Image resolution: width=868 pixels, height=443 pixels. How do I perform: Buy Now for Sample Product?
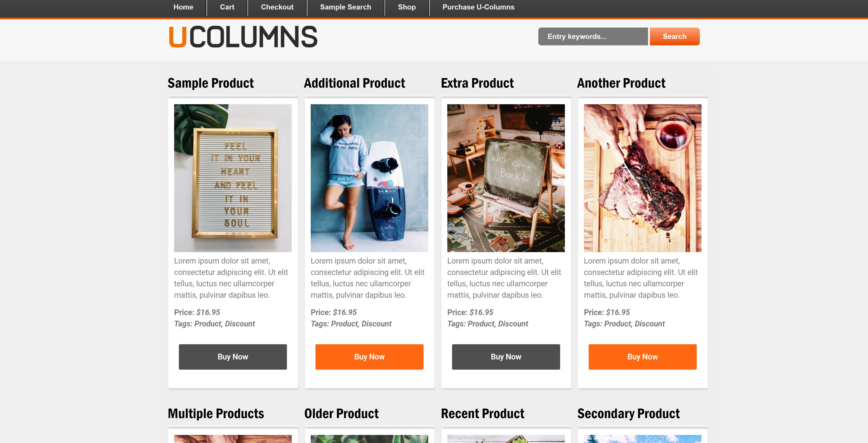pos(233,357)
